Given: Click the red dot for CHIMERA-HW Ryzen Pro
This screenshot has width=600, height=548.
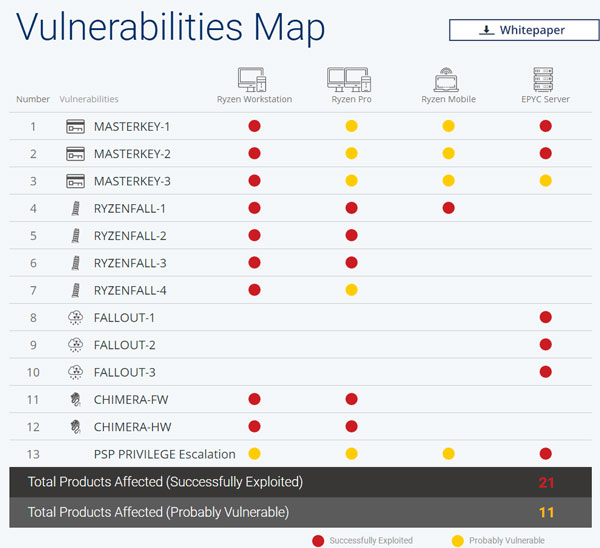Looking at the screenshot, I should [x=352, y=426].
